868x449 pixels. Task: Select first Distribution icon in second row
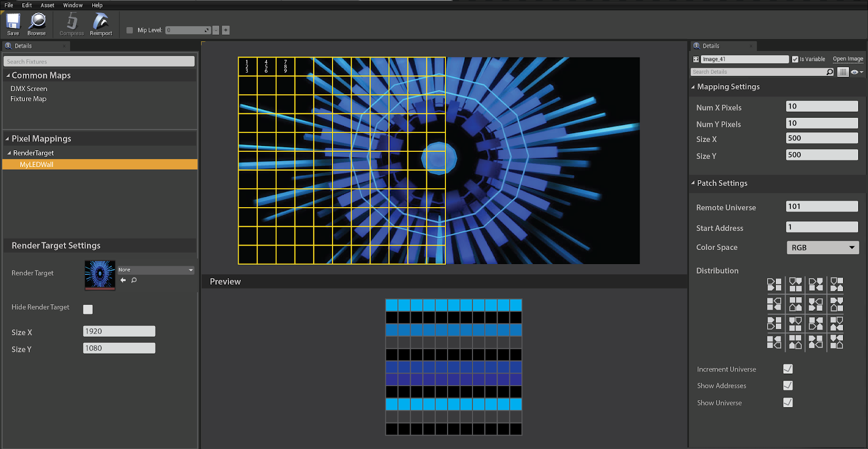[x=774, y=304]
